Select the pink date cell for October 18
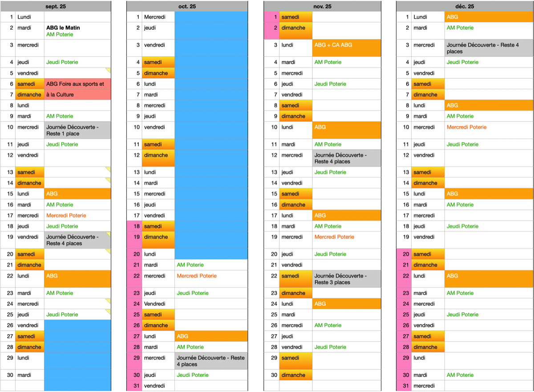534x392 pixels. point(134,226)
